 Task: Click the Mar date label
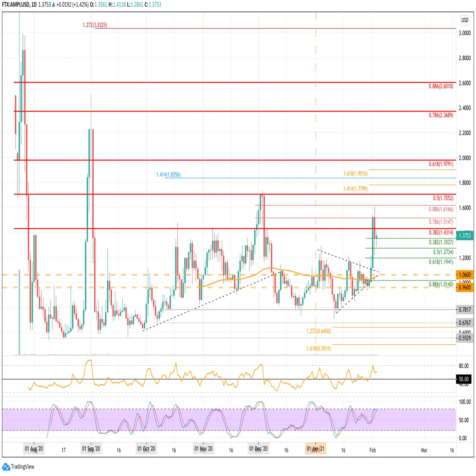pyautogui.click(x=424, y=450)
